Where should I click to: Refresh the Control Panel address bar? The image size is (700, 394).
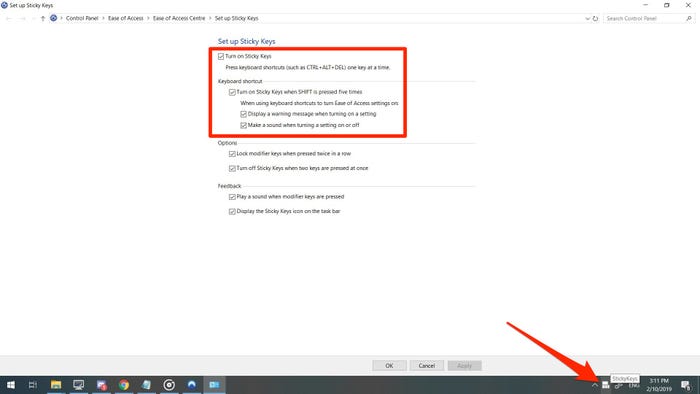click(595, 18)
